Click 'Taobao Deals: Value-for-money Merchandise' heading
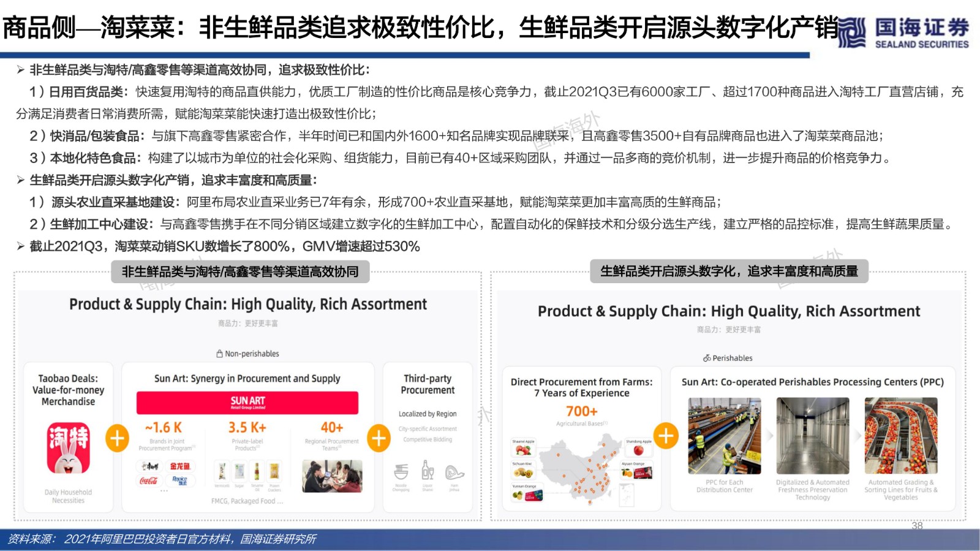Image resolution: width=980 pixels, height=551 pixels. (68, 390)
